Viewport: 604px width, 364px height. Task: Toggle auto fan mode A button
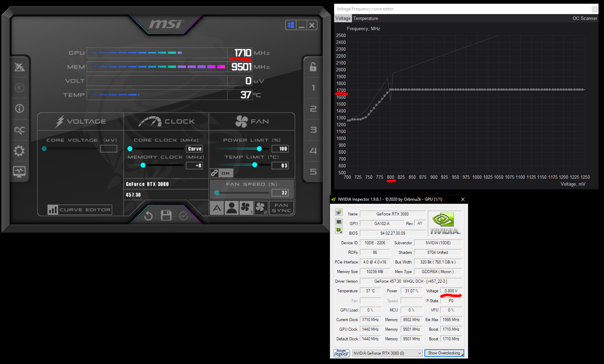point(217,208)
